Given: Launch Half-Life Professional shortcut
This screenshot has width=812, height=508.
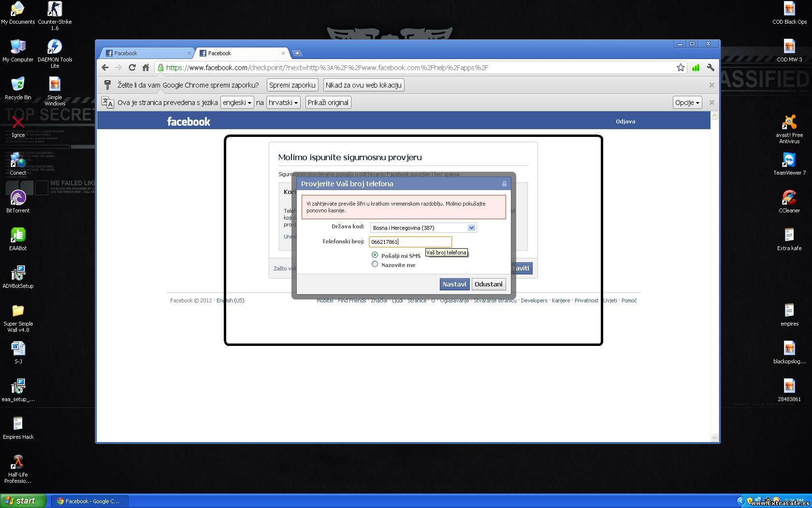Looking at the screenshot, I should (x=18, y=469).
